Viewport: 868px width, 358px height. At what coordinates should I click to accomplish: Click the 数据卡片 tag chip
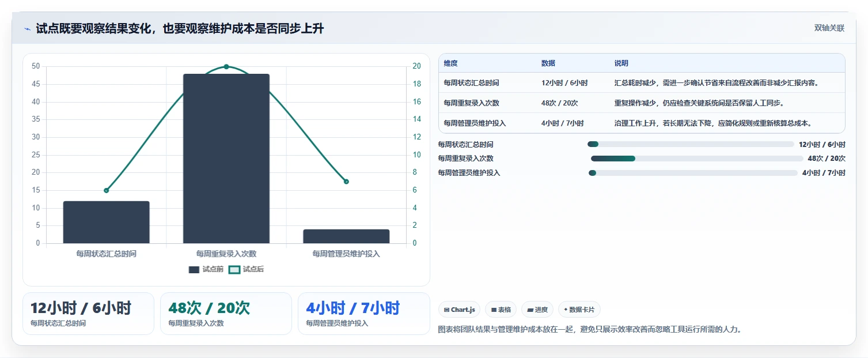[x=579, y=310]
